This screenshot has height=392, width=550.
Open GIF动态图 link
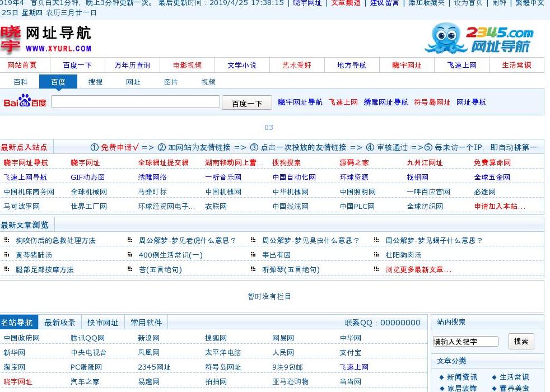tap(88, 177)
